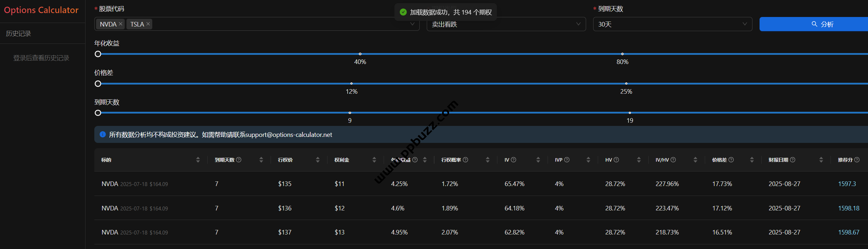Set 价格差 slider to the 25% mark
Image resolution: width=868 pixels, height=249 pixels.
pyautogui.click(x=626, y=83)
